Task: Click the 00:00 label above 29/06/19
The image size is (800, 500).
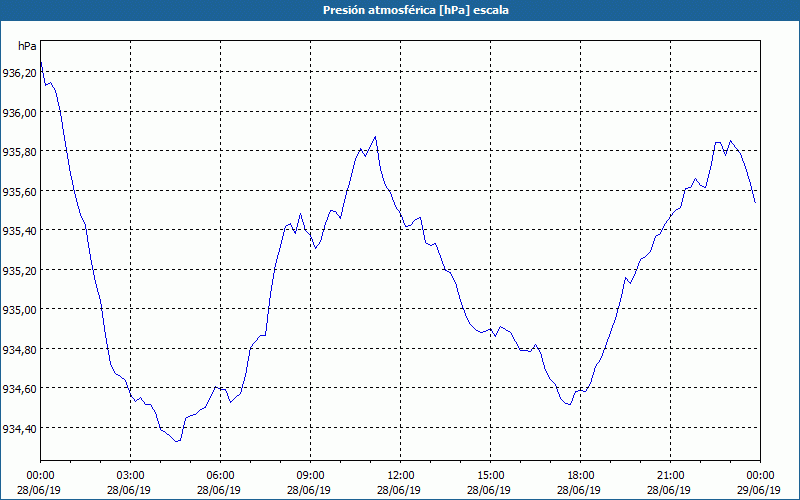Action: [760, 476]
